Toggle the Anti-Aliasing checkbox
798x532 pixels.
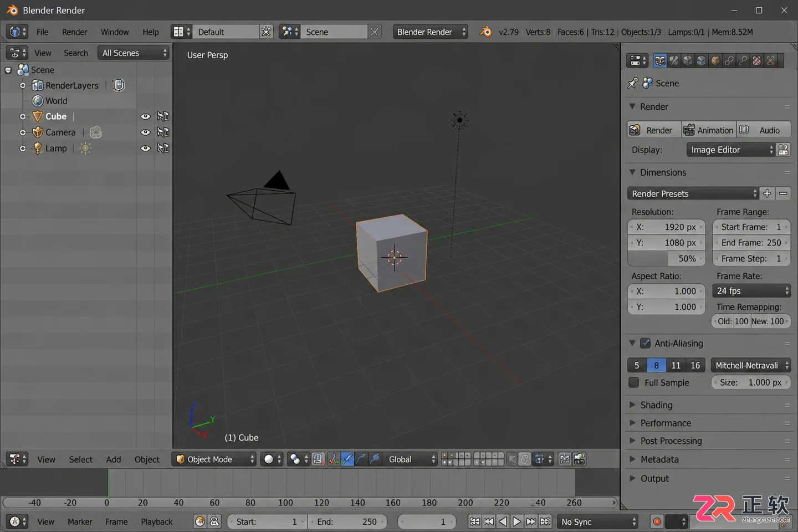point(646,344)
